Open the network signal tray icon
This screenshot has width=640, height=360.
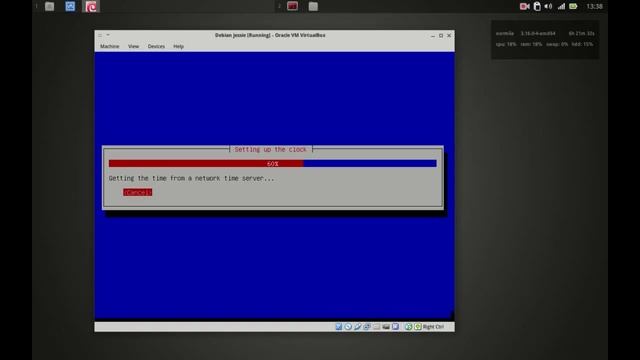[x=561, y=6]
